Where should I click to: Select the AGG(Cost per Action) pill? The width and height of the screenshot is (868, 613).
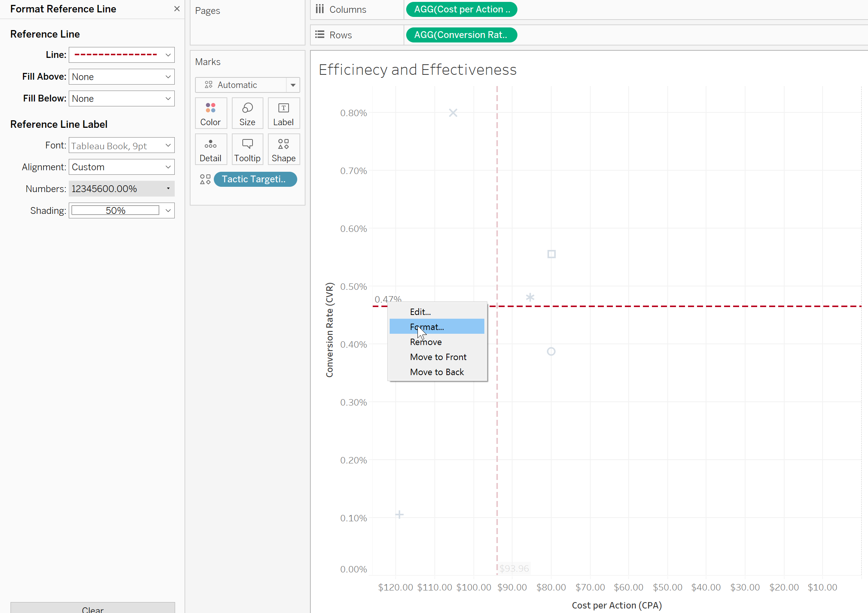tap(461, 9)
